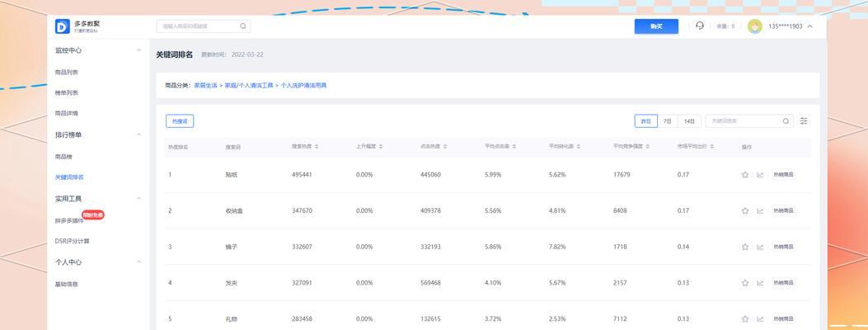Click the magnifier icon in the top product search box
The width and height of the screenshot is (868, 330).
pyautogui.click(x=243, y=26)
